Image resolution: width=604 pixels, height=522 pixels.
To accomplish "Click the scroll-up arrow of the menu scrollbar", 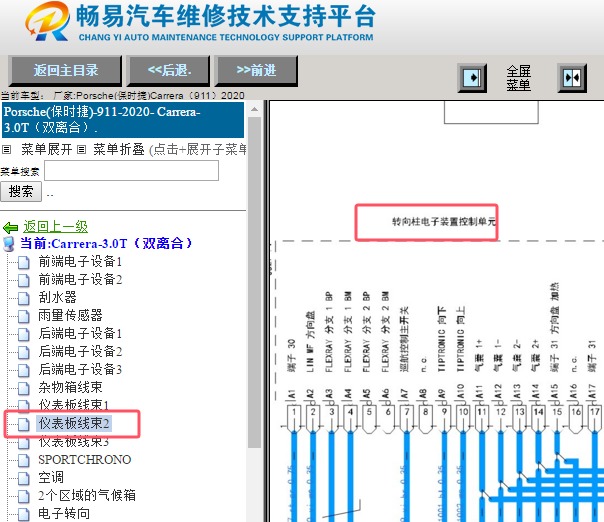I will click(x=255, y=109).
